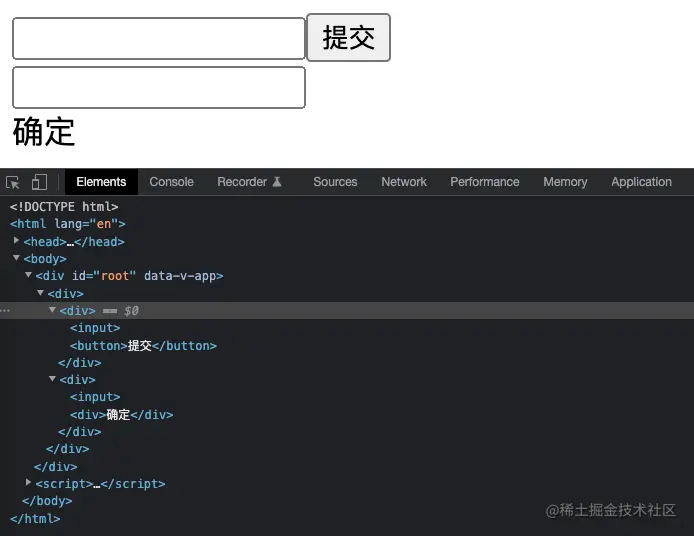Open the ellipsis menu beside selected div row
The height and width of the screenshot is (536, 694).
click(5, 311)
